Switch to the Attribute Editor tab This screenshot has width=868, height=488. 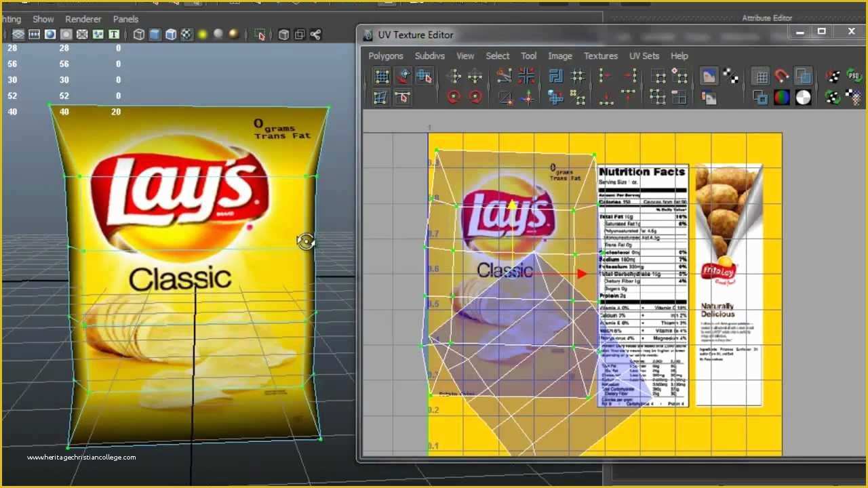[767, 18]
